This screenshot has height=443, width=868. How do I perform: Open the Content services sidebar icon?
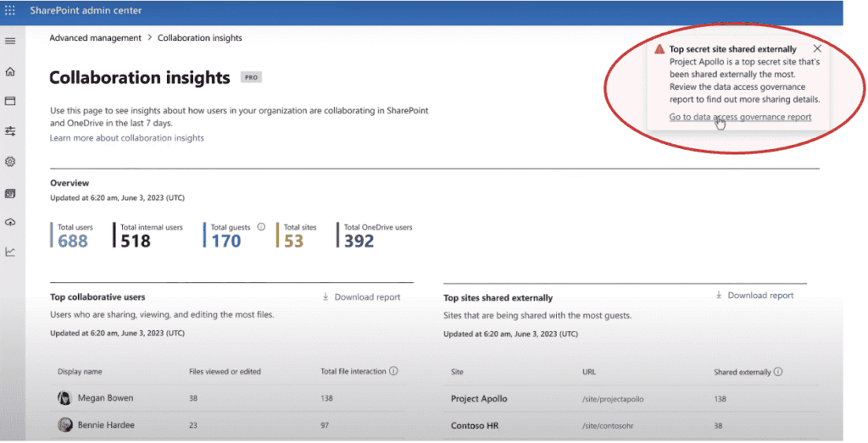(10, 194)
